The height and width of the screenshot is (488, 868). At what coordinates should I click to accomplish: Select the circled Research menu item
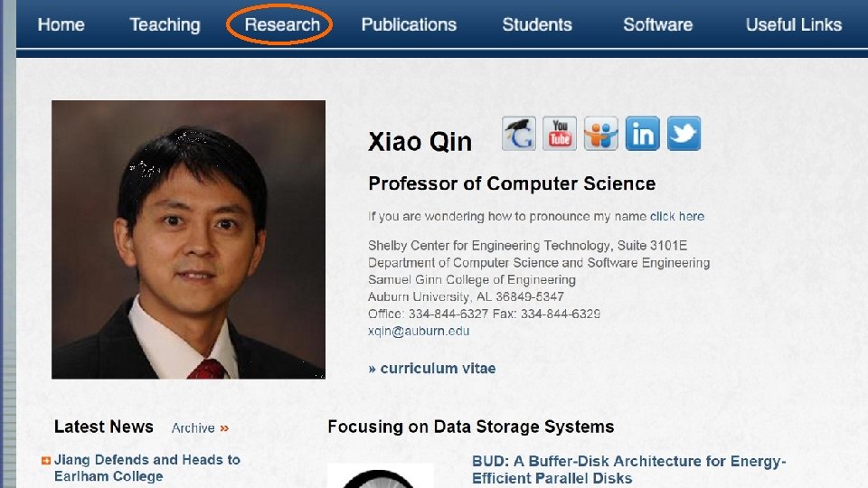tap(281, 24)
